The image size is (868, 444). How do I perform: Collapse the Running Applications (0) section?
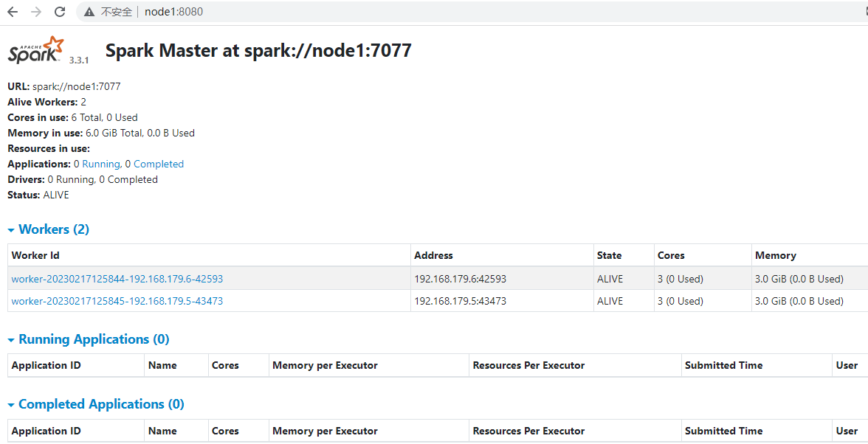pos(89,339)
